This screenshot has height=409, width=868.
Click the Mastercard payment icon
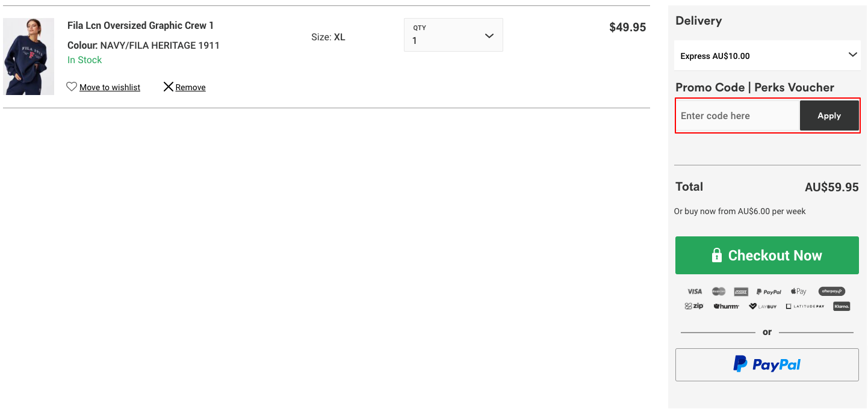pyautogui.click(x=719, y=291)
